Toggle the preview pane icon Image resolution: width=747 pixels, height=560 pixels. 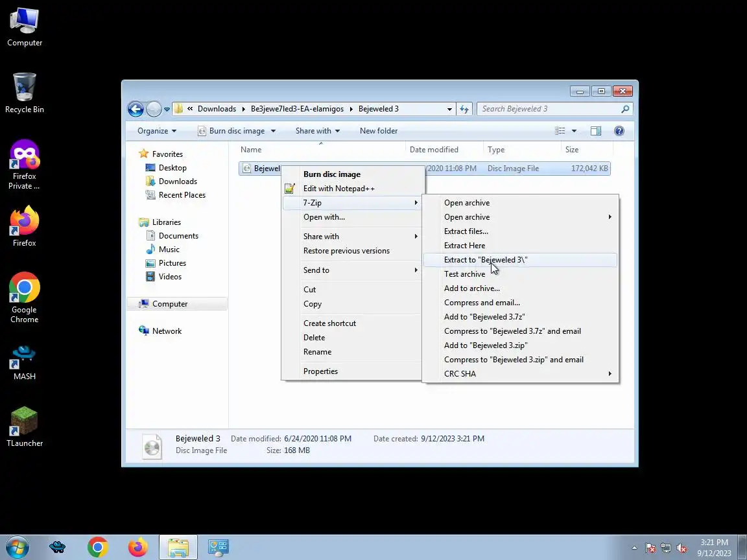coord(595,131)
